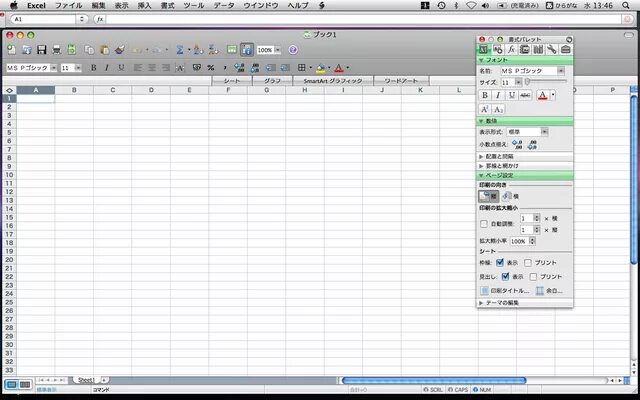Align text left in formatting toolbar

(138, 68)
